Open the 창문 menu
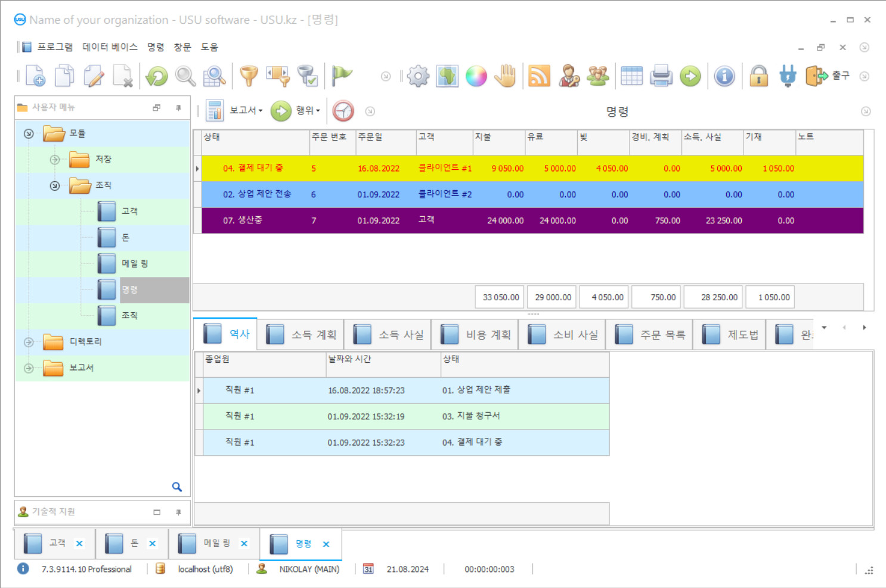This screenshot has height=588, width=886. tap(182, 47)
